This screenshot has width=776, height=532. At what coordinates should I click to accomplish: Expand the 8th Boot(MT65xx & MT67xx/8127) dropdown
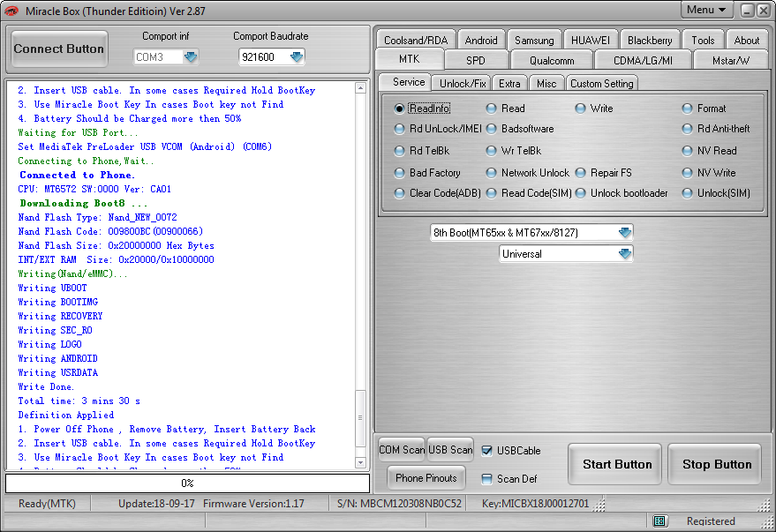[624, 232]
